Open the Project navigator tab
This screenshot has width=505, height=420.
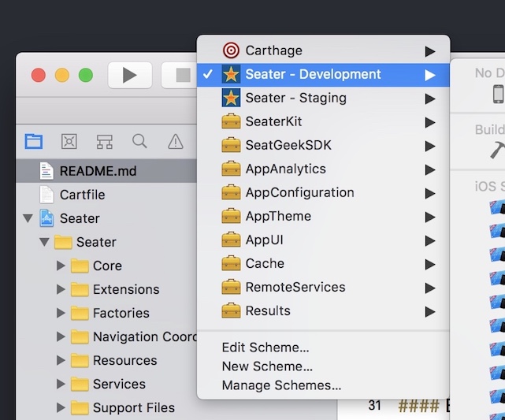click(34, 141)
